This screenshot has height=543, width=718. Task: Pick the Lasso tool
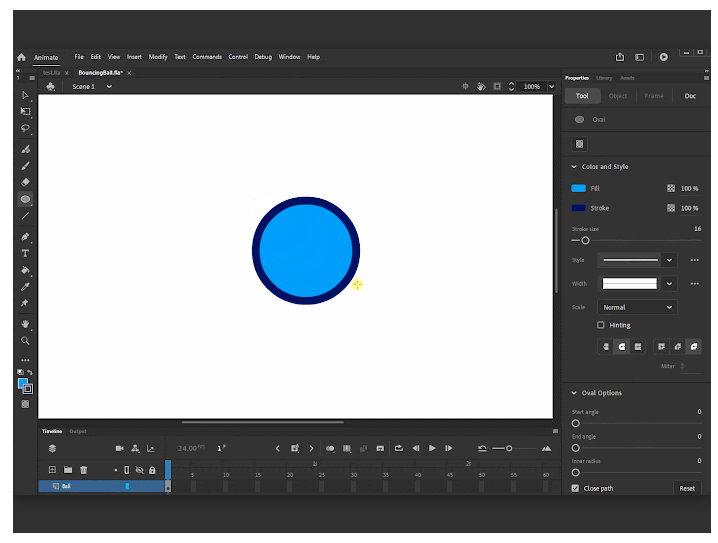tap(25, 128)
